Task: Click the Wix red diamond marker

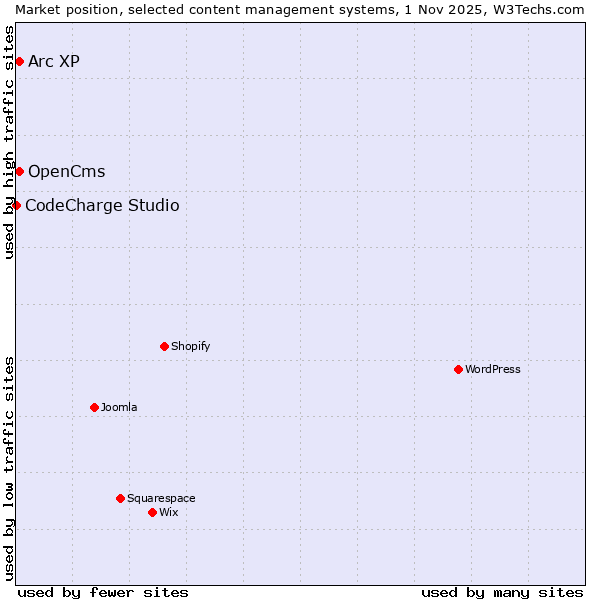Action: point(152,512)
